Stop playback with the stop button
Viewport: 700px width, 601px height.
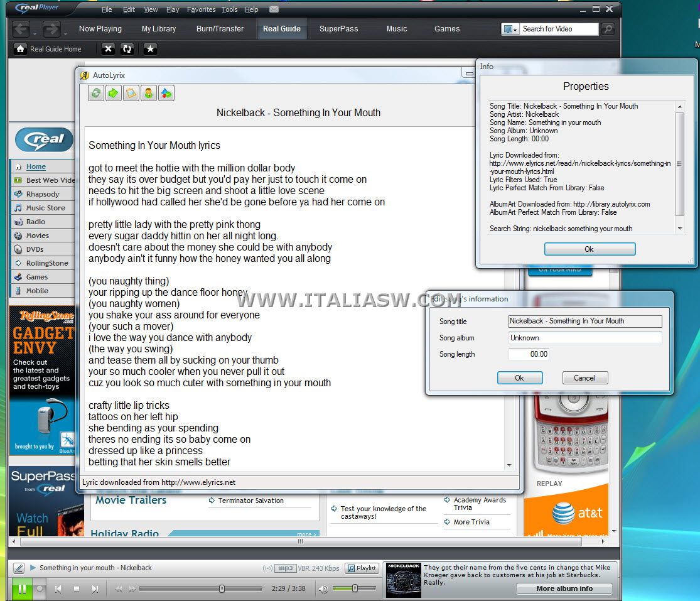(x=77, y=590)
